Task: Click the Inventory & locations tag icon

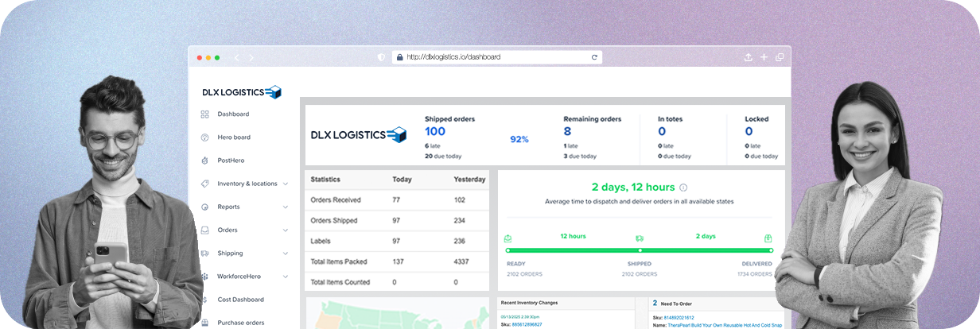Action: point(205,184)
